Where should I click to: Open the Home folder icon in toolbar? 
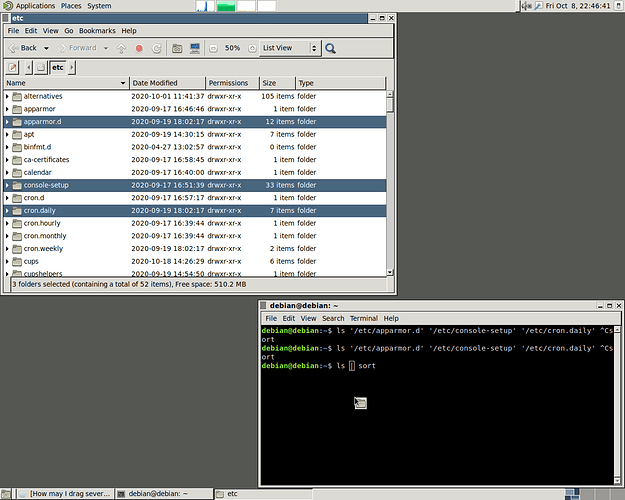[177, 48]
